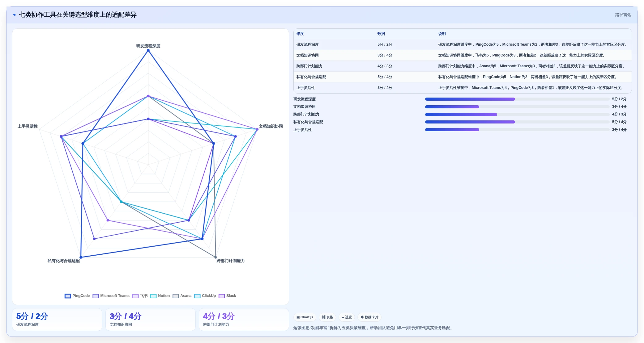Click the footer note about 功能丰富

click(374, 328)
